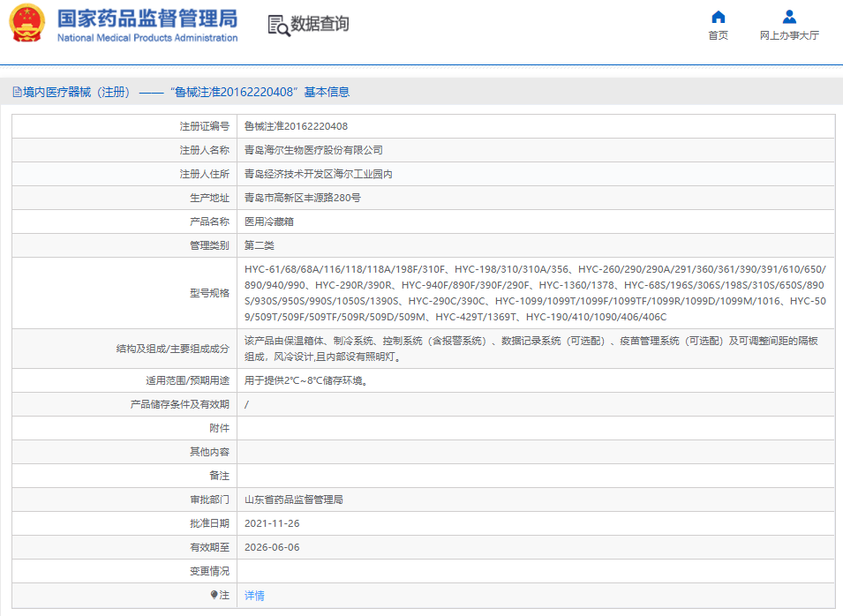This screenshot has height=616, width=843.
Task: Click the NMPA national emblem logo
Action: point(26,24)
